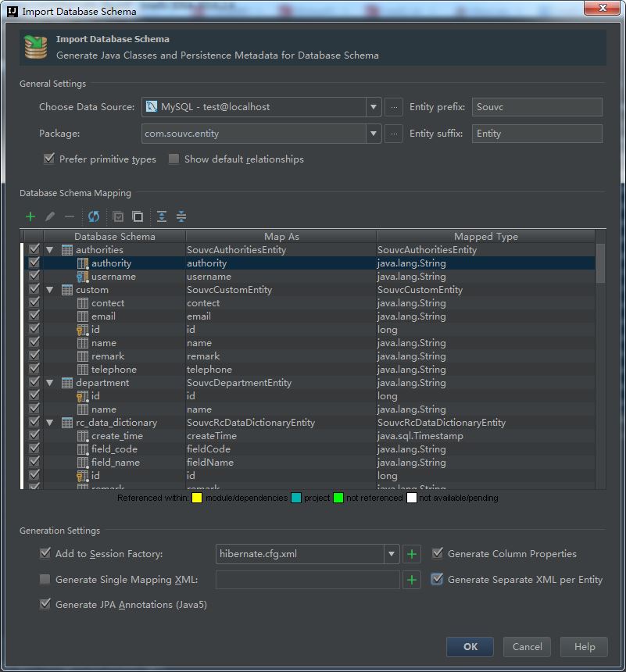Click the Refresh schema icon
This screenshot has height=672, width=626.
click(x=94, y=216)
